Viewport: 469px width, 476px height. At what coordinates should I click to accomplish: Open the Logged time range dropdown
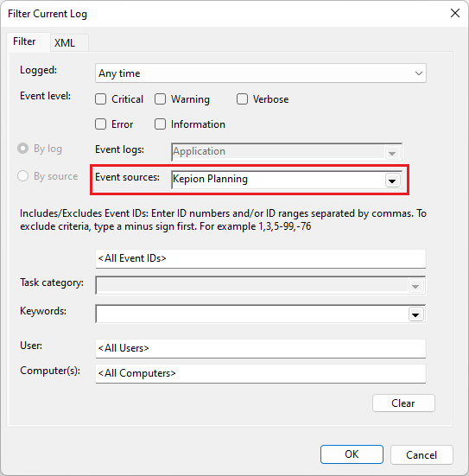pos(261,73)
